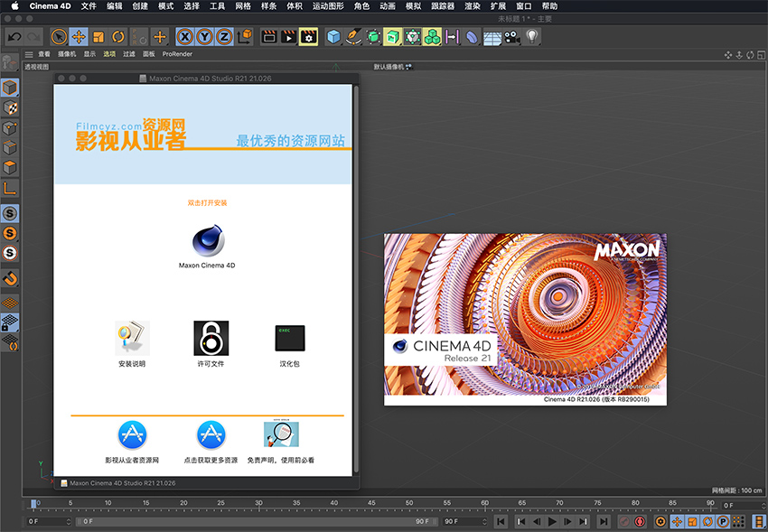Go to start of animation

501,522
